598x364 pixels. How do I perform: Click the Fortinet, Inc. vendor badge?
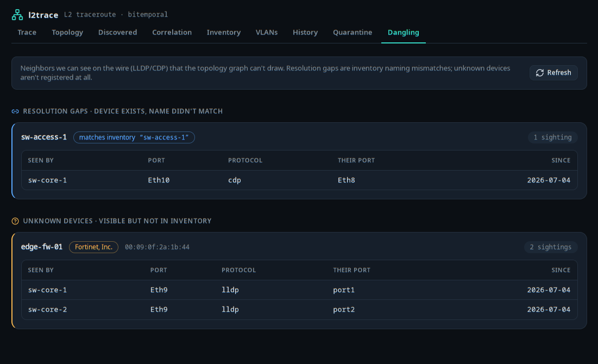[x=93, y=247]
